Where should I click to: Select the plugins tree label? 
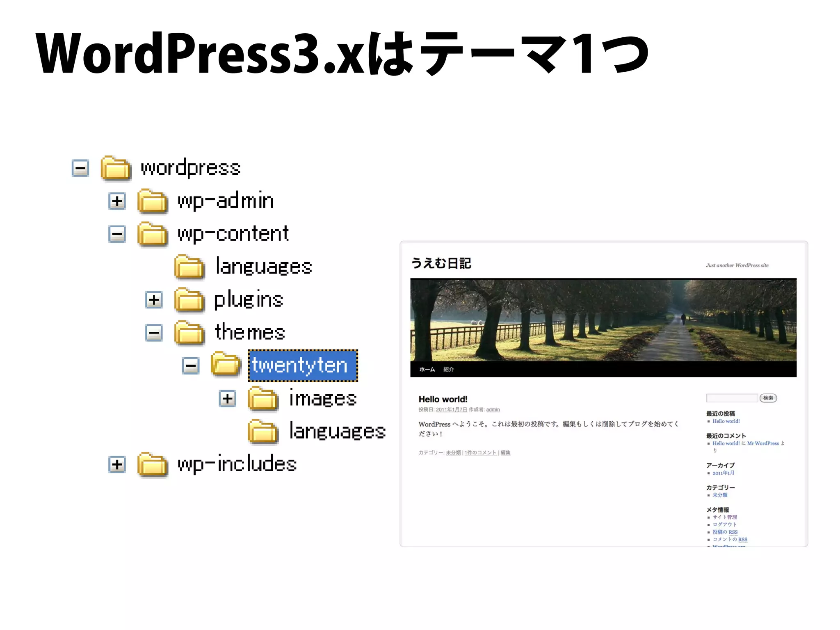249,300
